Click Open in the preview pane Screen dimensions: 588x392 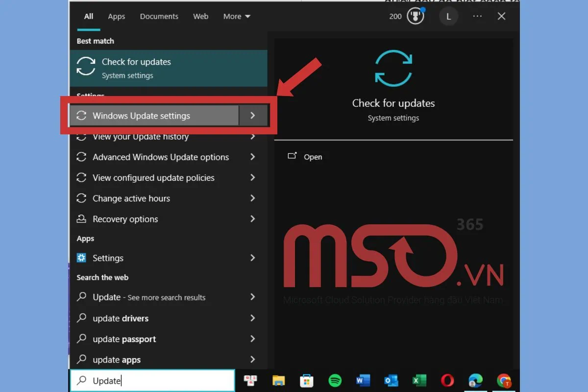313,157
